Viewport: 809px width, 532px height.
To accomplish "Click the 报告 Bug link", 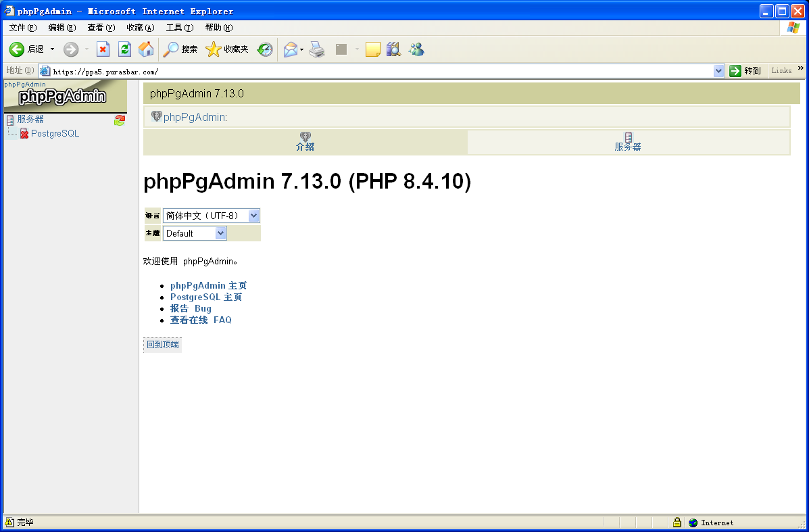I will tap(191, 308).
